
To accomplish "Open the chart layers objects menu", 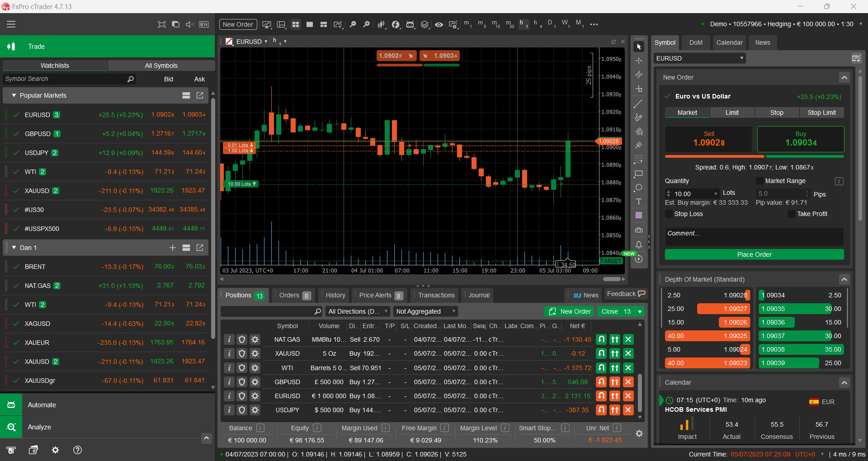I will [x=425, y=24].
